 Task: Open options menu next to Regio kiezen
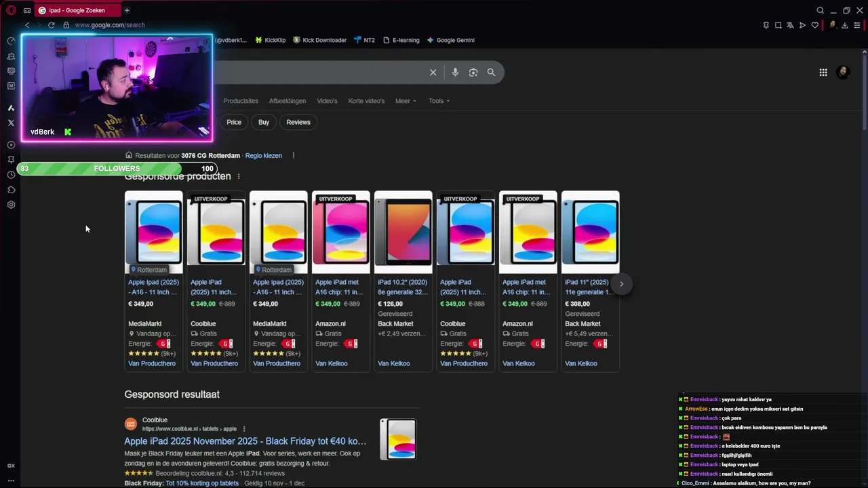293,155
